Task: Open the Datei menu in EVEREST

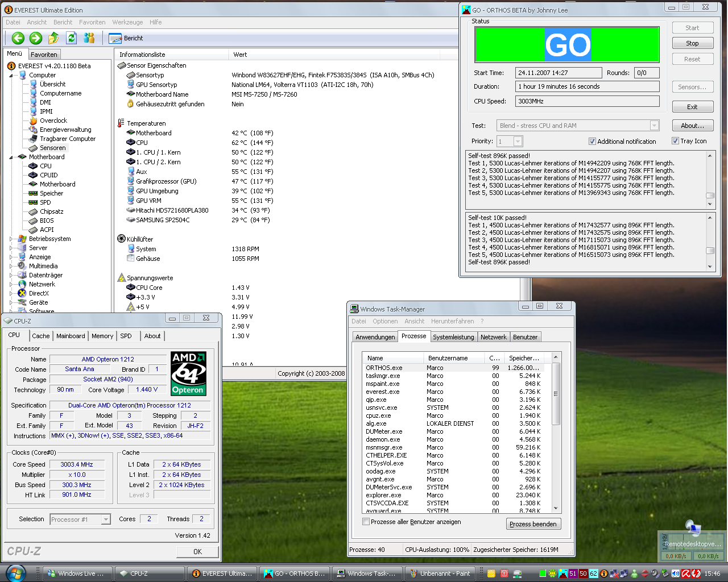Action: coord(13,22)
